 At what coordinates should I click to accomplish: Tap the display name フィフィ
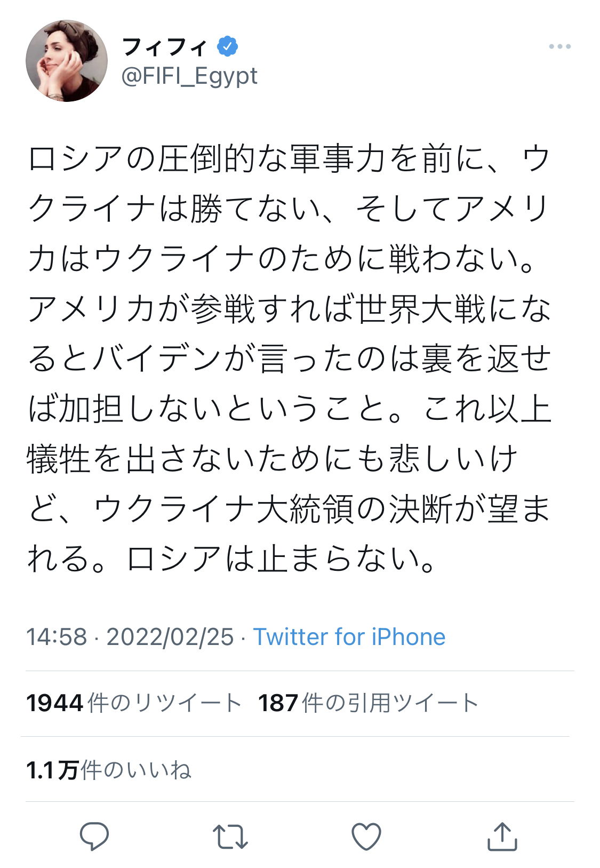(x=164, y=47)
